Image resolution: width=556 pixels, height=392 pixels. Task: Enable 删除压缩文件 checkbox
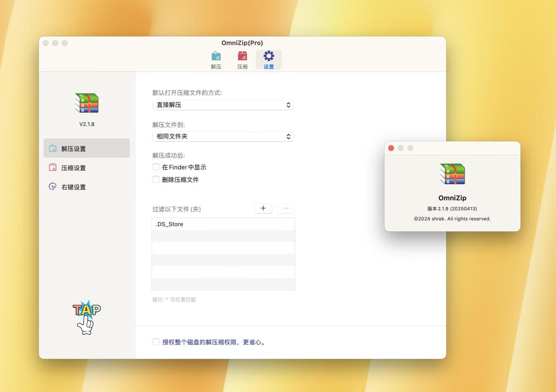pyautogui.click(x=156, y=179)
